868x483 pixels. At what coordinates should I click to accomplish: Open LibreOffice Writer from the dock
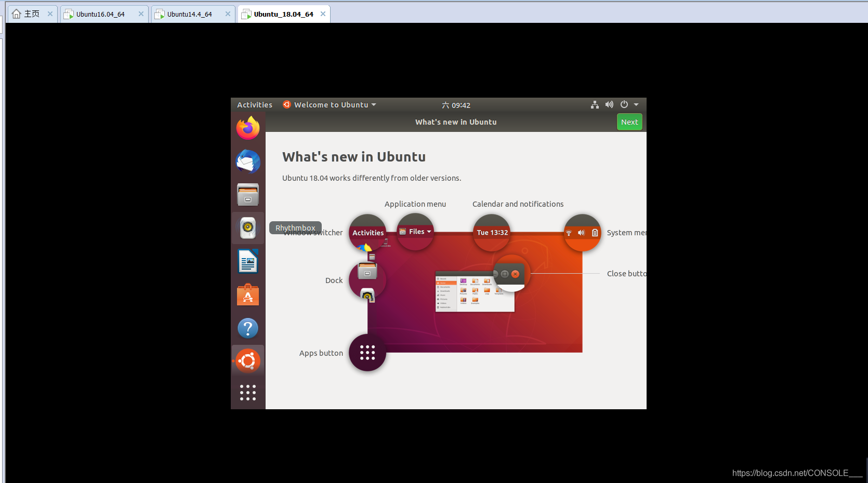click(x=248, y=261)
